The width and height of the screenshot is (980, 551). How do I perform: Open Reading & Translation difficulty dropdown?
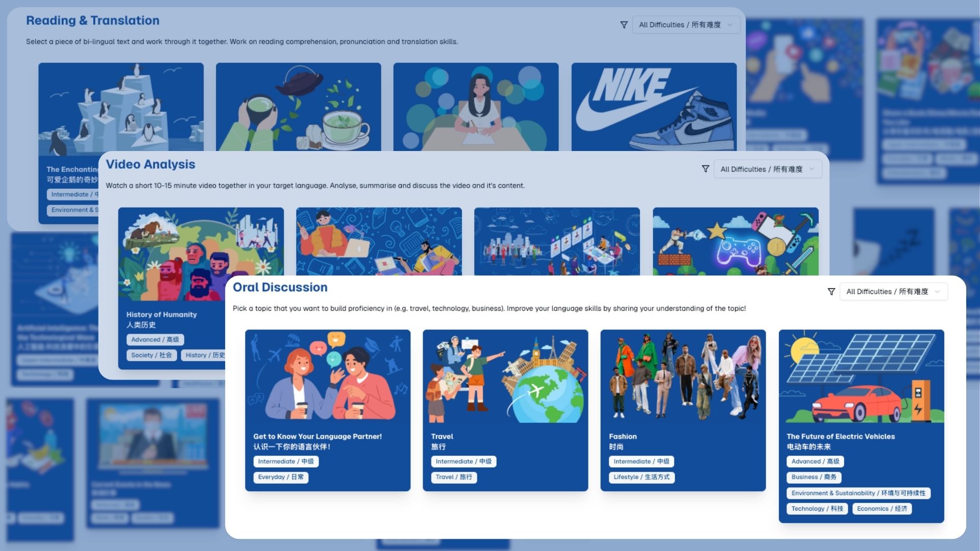[686, 24]
